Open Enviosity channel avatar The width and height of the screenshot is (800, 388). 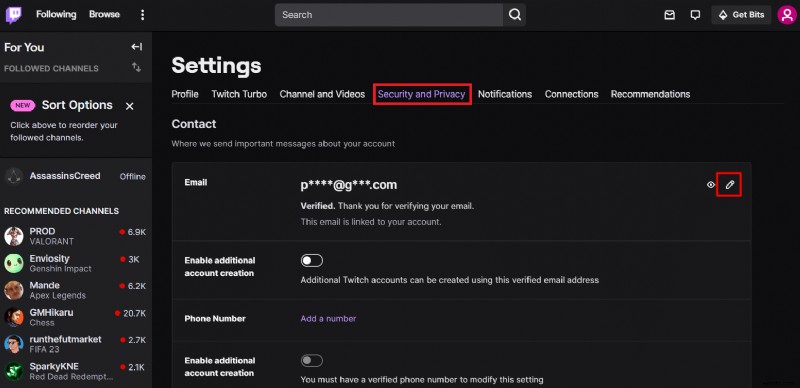click(14, 263)
